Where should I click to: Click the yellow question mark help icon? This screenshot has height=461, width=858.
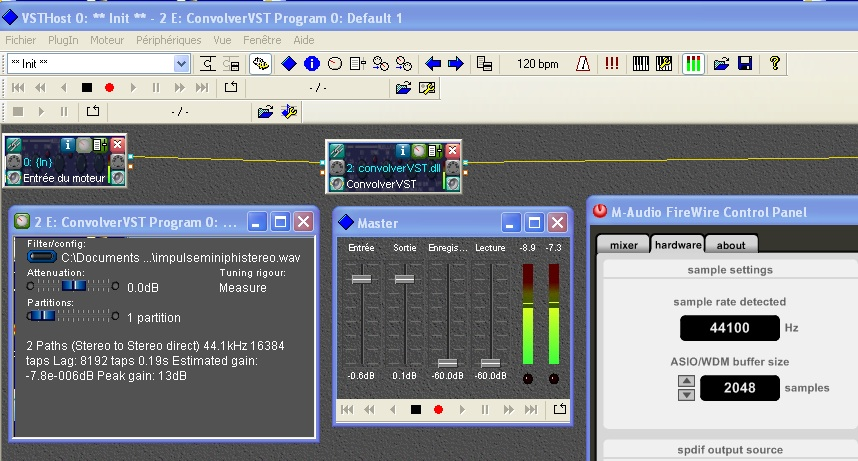[774, 64]
